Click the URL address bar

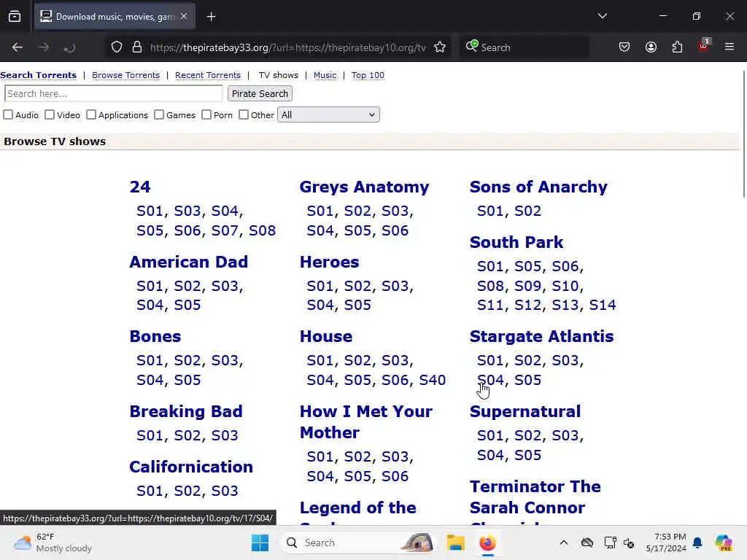287,47
